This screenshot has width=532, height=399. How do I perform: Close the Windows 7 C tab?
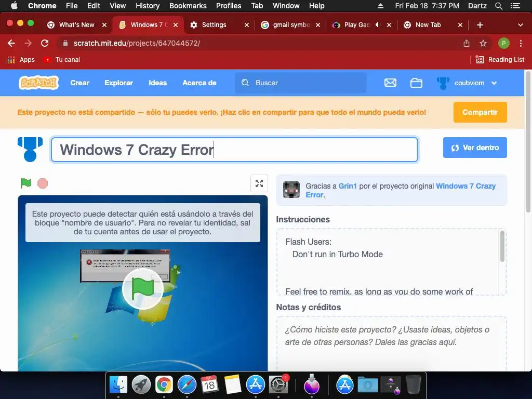pyautogui.click(x=176, y=25)
